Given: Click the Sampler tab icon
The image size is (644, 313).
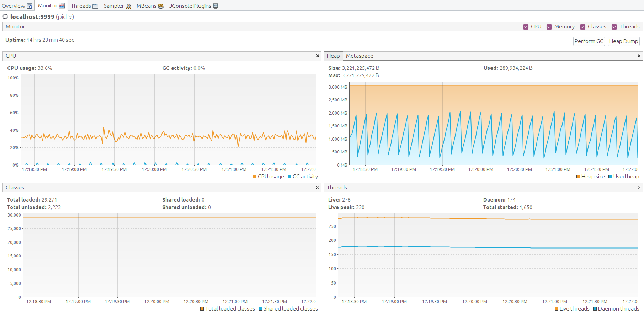Looking at the screenshot, I should pos(128,6).
